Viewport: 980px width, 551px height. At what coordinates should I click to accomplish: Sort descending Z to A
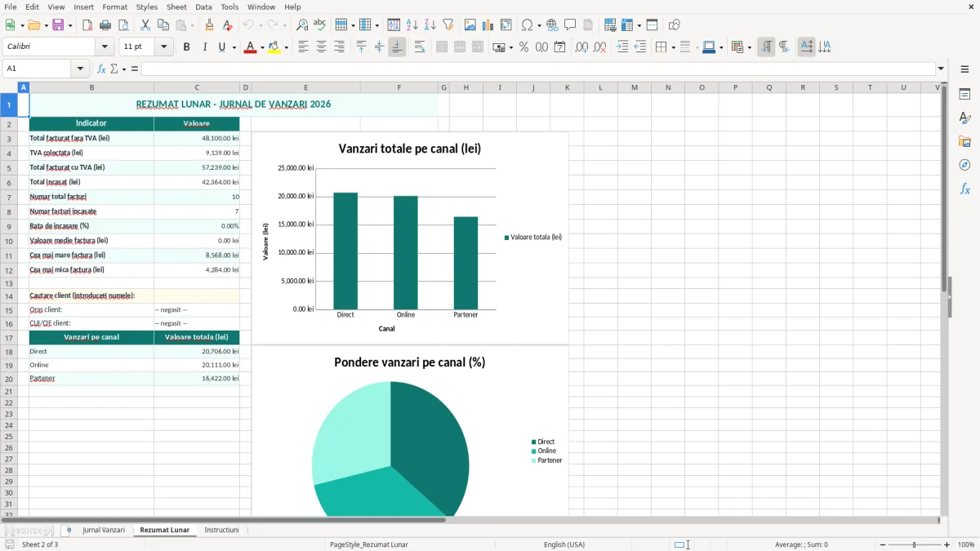[430, 25]
